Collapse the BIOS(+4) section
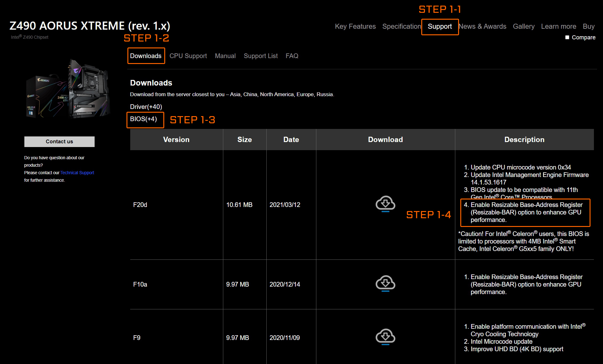 click(143, 119)
